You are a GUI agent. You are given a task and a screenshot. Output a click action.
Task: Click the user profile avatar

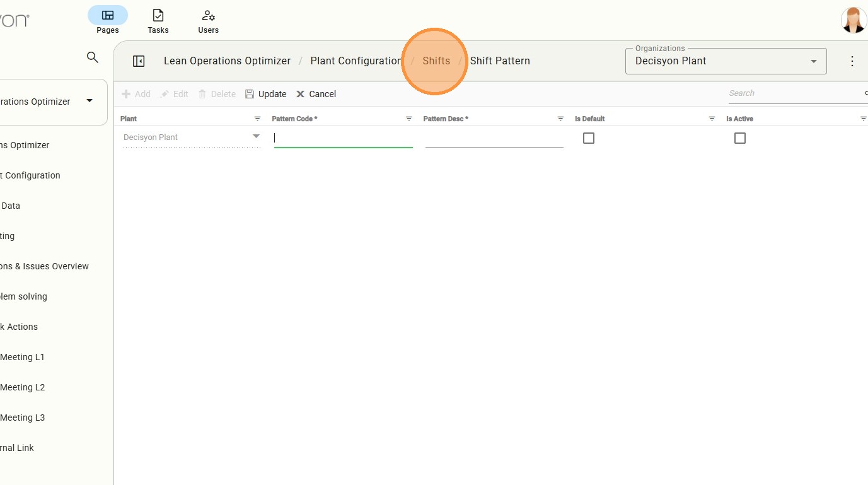click(854, 20)
